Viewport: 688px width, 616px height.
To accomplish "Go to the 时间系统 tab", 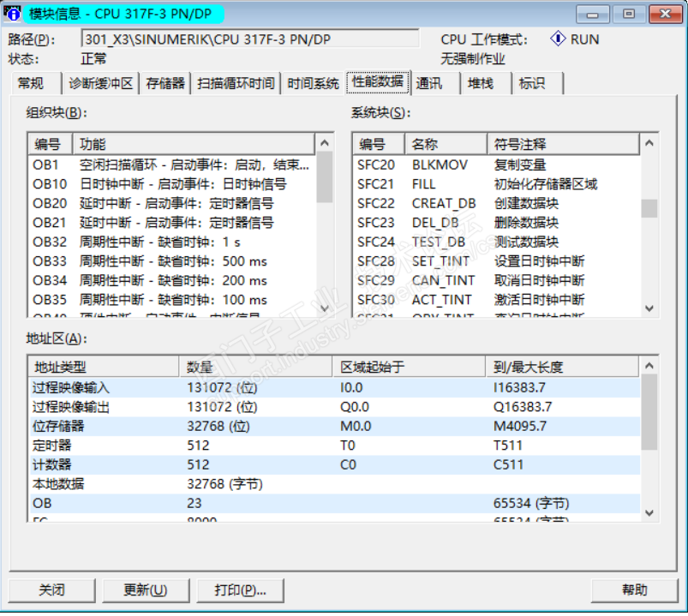I will 313,83.
